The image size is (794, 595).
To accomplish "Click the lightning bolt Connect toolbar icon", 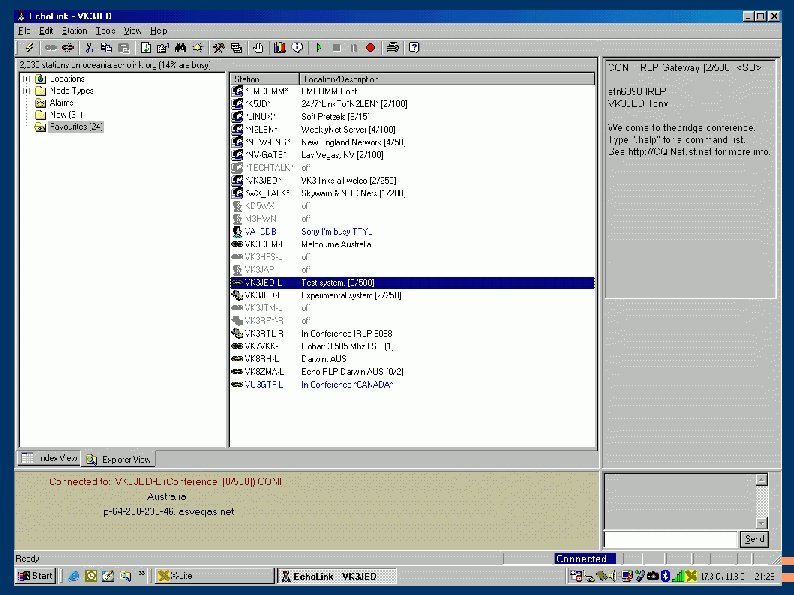I will pyautogui.click(x=29, y=47).
